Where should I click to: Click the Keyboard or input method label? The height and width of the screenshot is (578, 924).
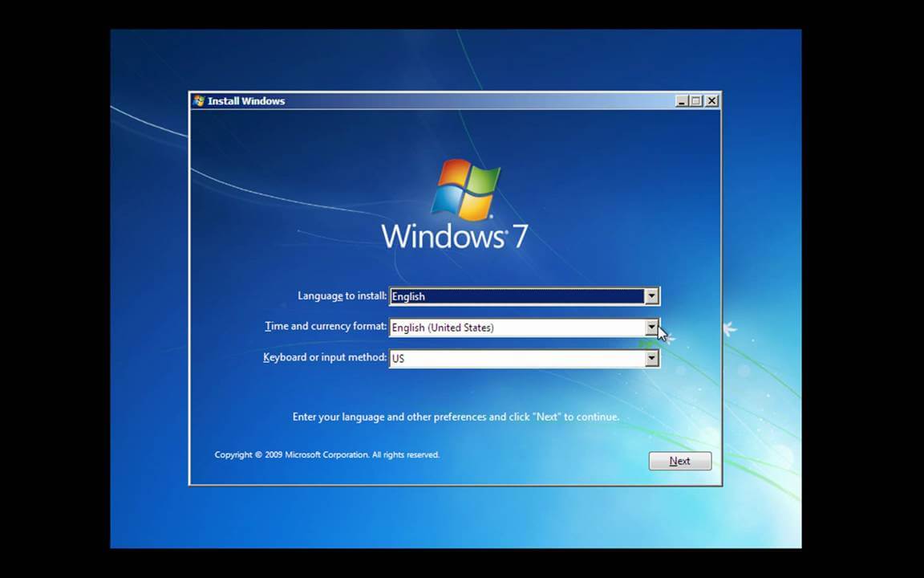point(324,357)
